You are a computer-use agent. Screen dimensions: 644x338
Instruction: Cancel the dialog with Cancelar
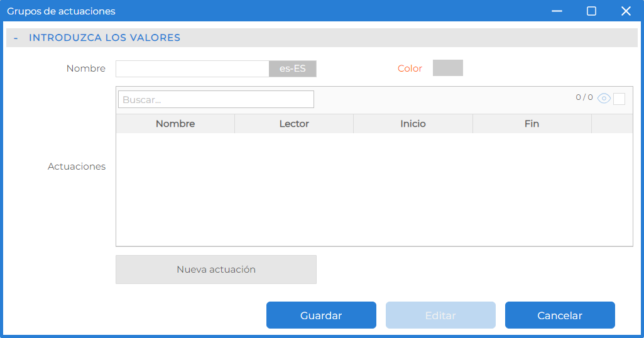(x=560, y=315)
